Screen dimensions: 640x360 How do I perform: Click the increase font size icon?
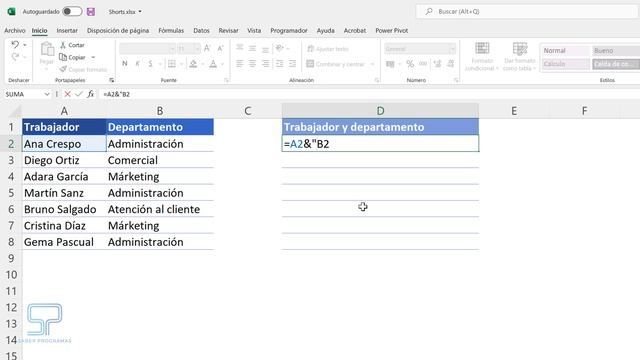click(x=207, y=49)
